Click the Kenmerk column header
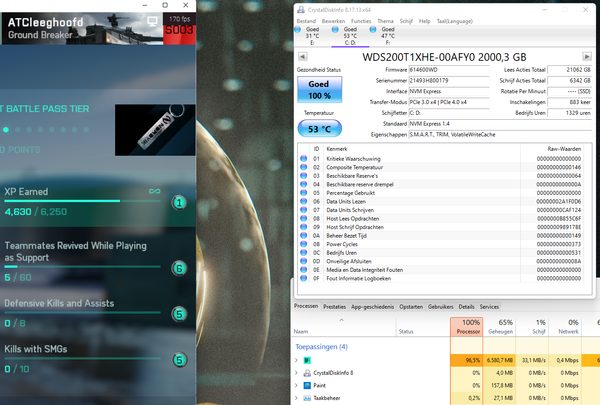This screenshot has width=600, height=405. (x=337, y=149)
